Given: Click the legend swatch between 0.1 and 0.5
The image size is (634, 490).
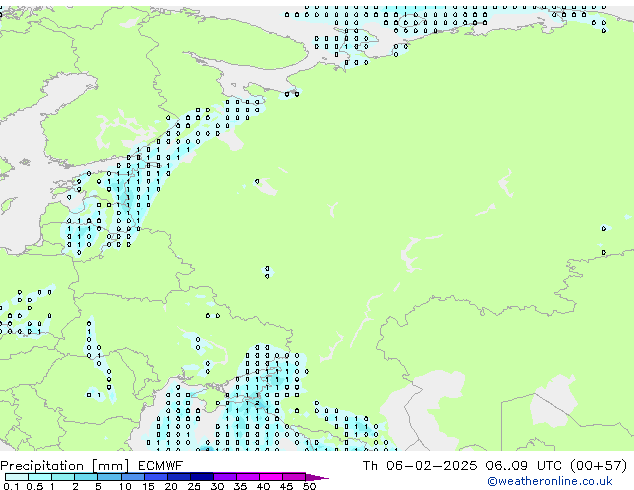Looking at the screenshot, I should click(x=17, y=477).
